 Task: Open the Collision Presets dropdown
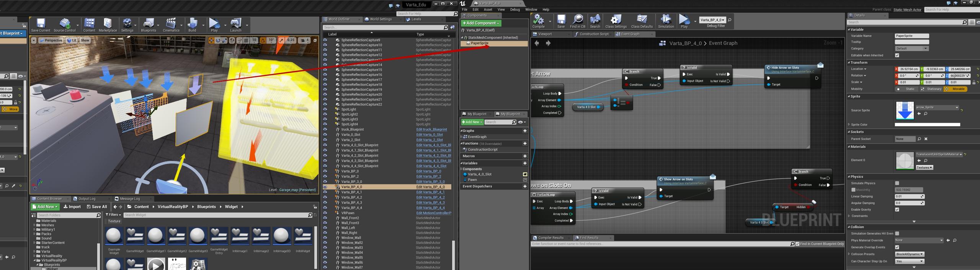tap(909, 254)
